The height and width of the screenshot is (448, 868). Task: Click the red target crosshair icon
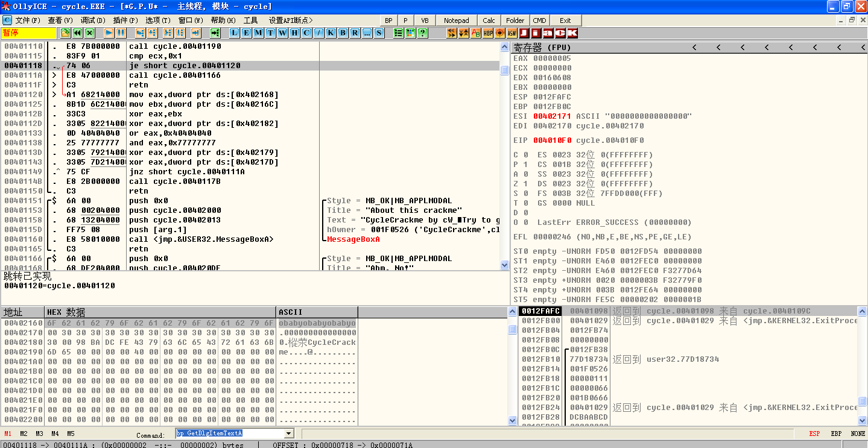500,33
